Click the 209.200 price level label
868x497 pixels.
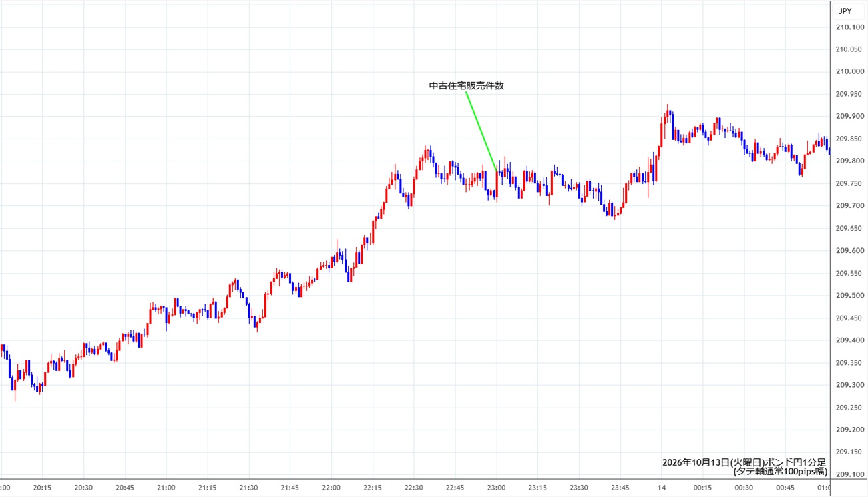click(849, 430)
